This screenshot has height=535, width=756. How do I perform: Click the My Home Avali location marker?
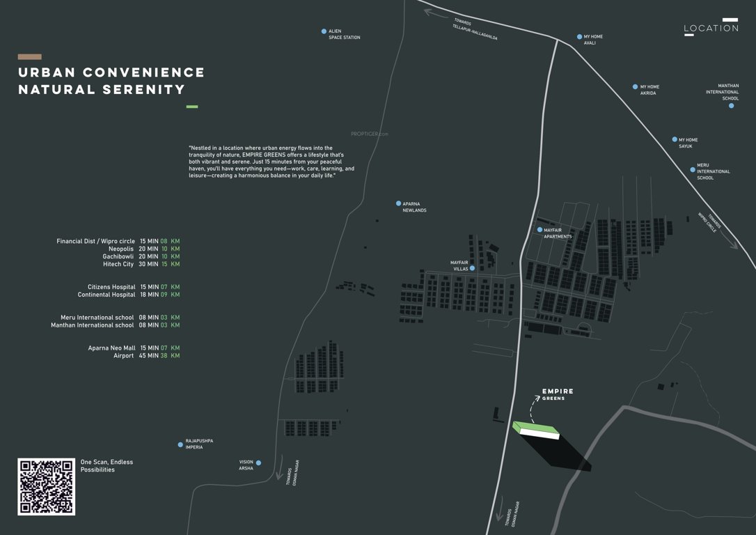579,36
